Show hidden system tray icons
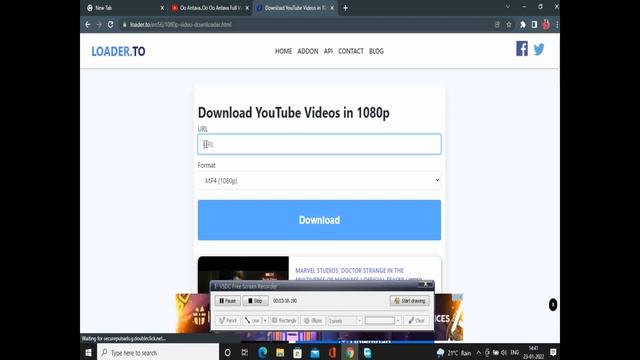 tap(478, 353)
